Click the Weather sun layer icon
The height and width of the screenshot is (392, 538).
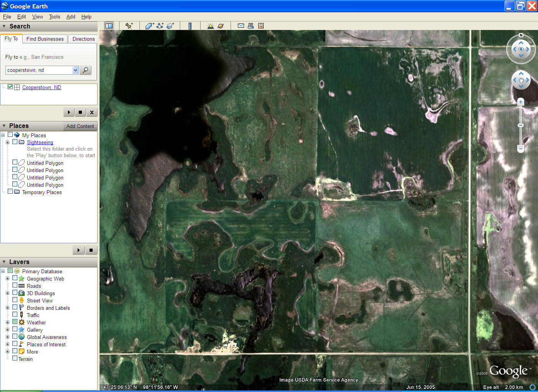[22, 322]
